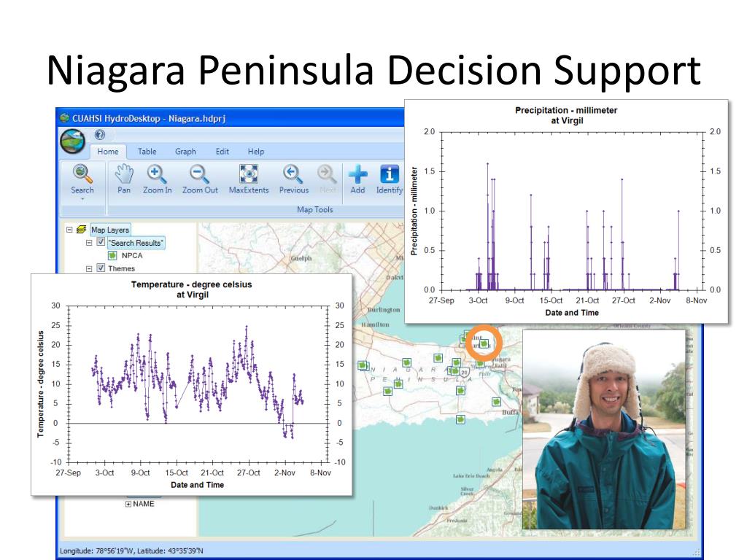Click the Burlington label on the map
The width and height of the screenshot is (747, 560).
[x=384, y=309]
